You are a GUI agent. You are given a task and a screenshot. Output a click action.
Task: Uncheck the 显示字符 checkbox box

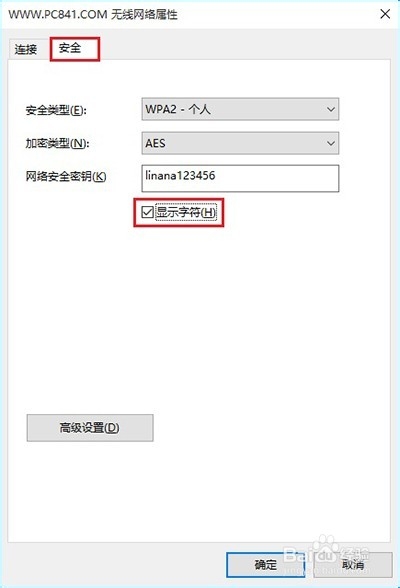[147, 212]
